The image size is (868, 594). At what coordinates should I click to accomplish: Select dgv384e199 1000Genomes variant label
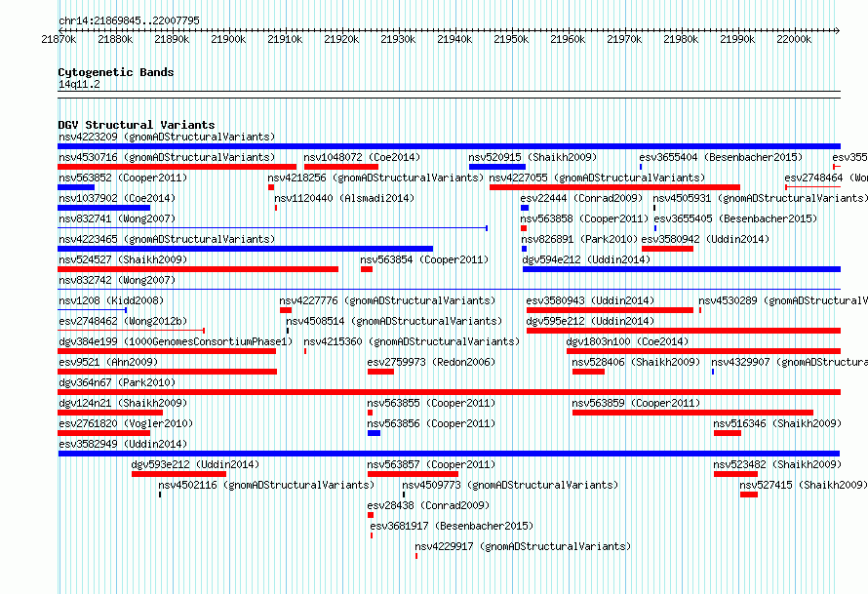point(176,341)
